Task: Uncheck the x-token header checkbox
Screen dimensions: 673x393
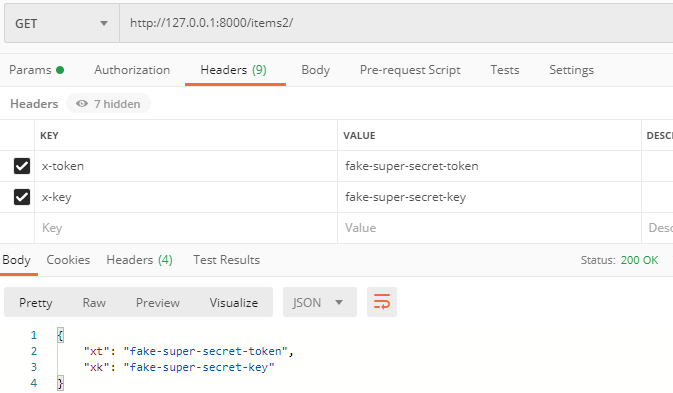Action: coord(22,166)
